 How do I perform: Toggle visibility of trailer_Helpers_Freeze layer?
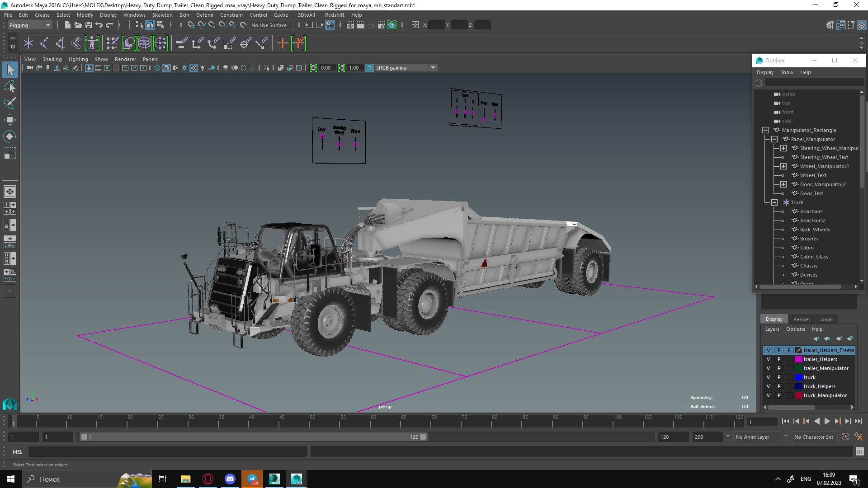coord(768,350)
